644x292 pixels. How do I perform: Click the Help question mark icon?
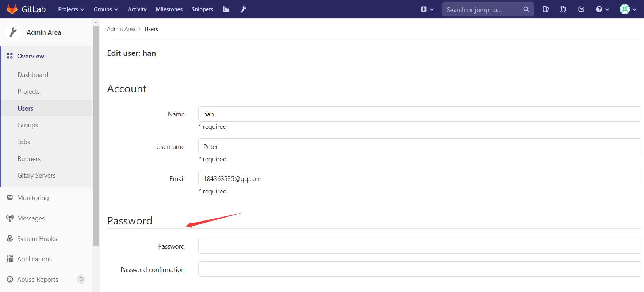(x=599, y=9)
